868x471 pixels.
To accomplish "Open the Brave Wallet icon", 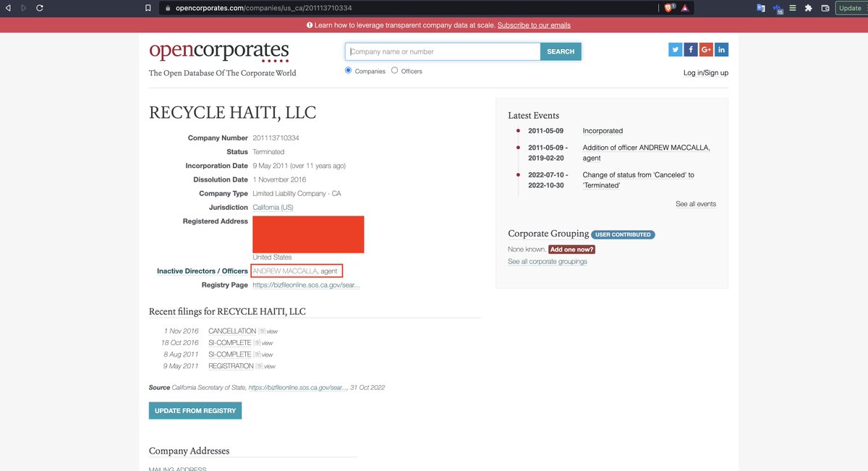I will [x=825, y=8].
